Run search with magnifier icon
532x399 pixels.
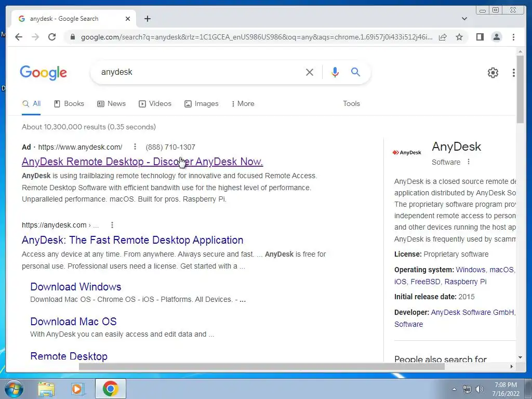(355, 72)
